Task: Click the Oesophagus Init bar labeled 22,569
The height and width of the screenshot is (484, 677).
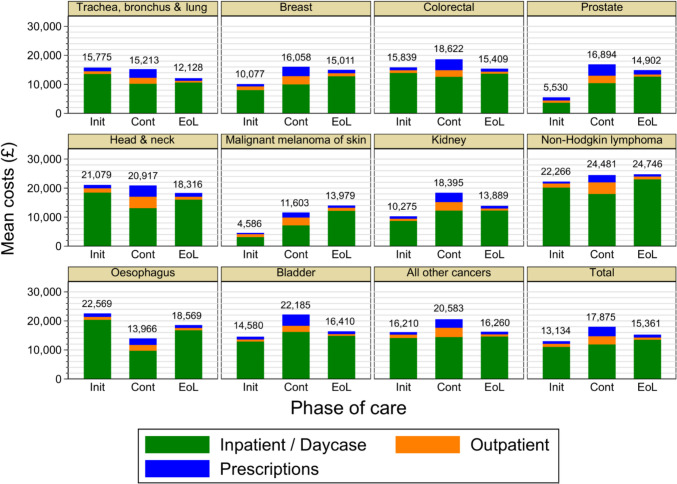Action: pos(97,346)
